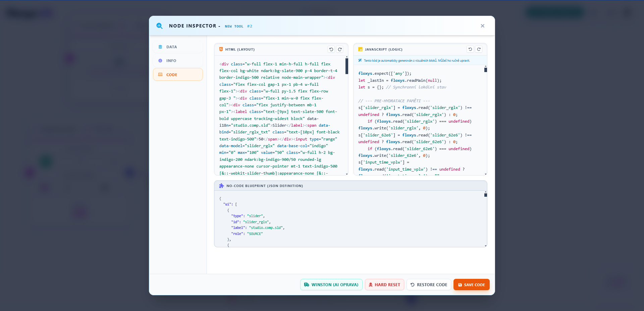644x311 pixels.
Task: Save the code with Save Code
Action: click(471, 285)
